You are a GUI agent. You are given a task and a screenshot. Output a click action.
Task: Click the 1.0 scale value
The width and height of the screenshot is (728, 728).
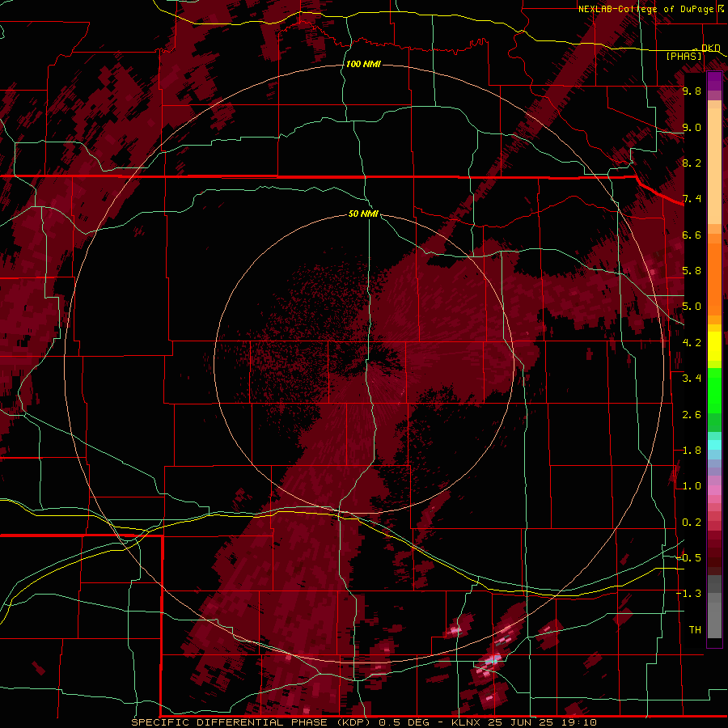(x=692, y=486)
